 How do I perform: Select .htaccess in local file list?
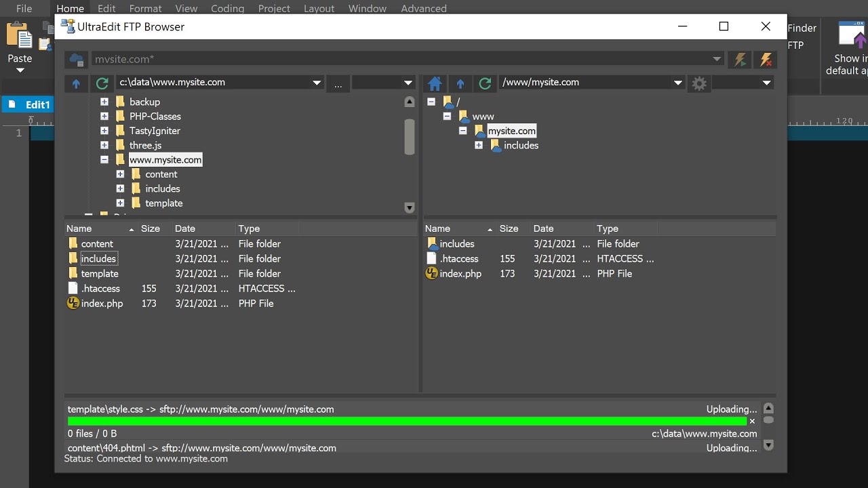click(101, 289)
